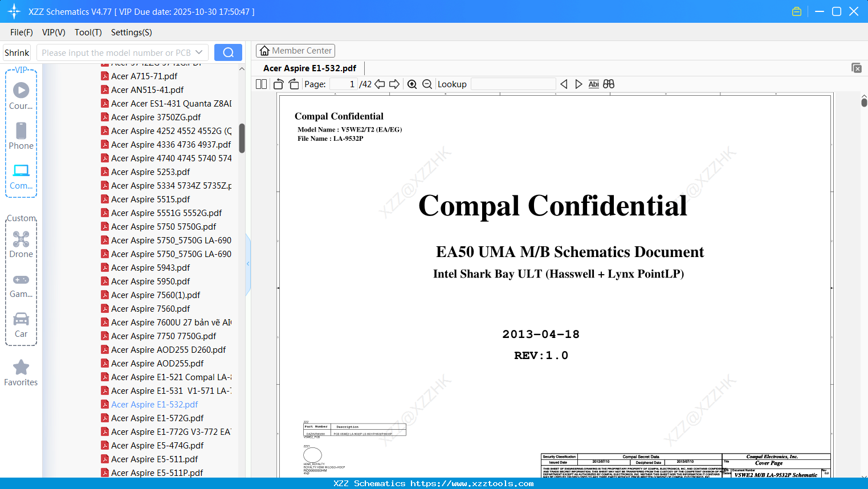
Task: Select the highlighted Acer Aspire E1-532.pdf
Action: (x=154, y=405)
